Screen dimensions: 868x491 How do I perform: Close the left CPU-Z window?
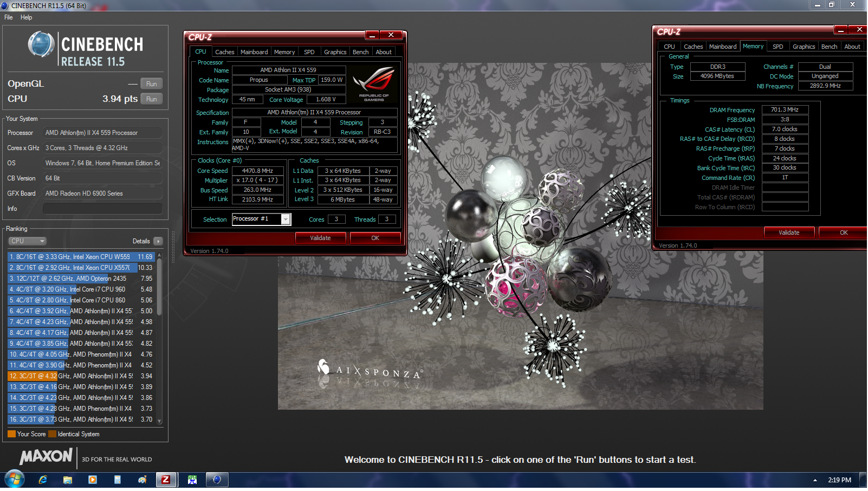click(391, 35)
